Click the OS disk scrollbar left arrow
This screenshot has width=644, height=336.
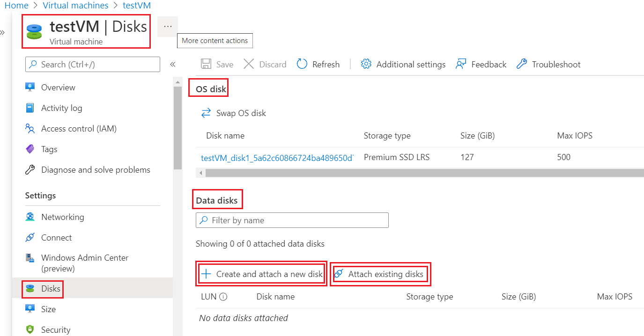coord(201,173)
